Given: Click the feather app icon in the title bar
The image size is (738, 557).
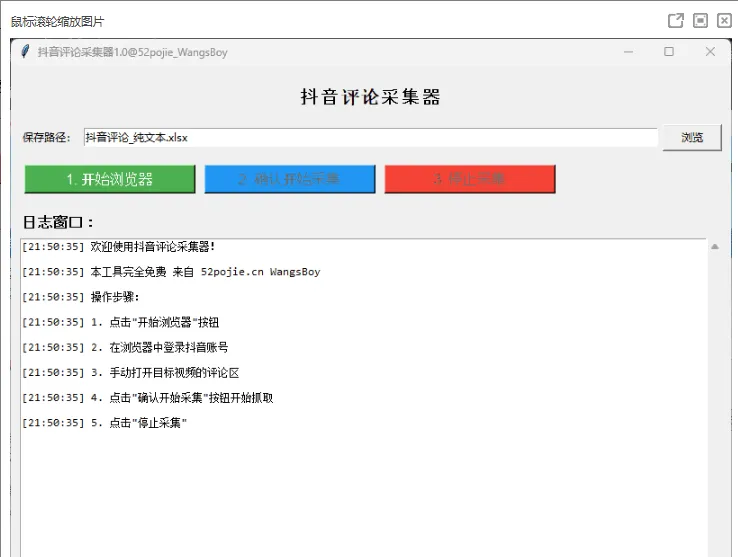Looking at the screenshot, I should pos(25,51).
